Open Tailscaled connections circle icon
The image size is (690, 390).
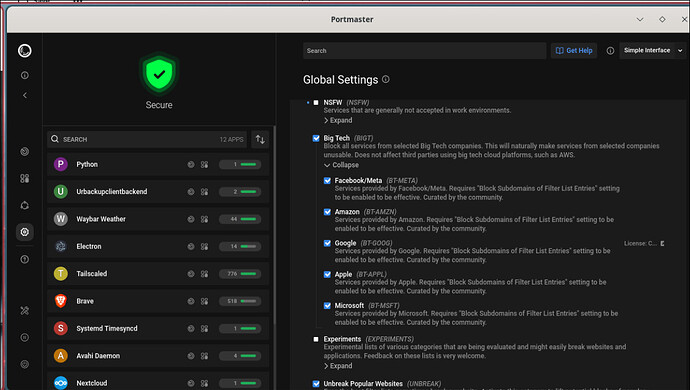(191, 273)
